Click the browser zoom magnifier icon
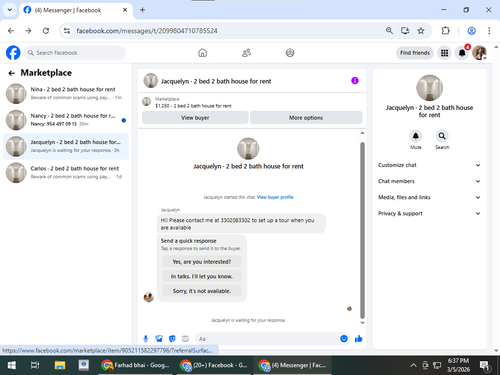The height and width of the screenshot is (375, 500). click(x=389, y=31)
